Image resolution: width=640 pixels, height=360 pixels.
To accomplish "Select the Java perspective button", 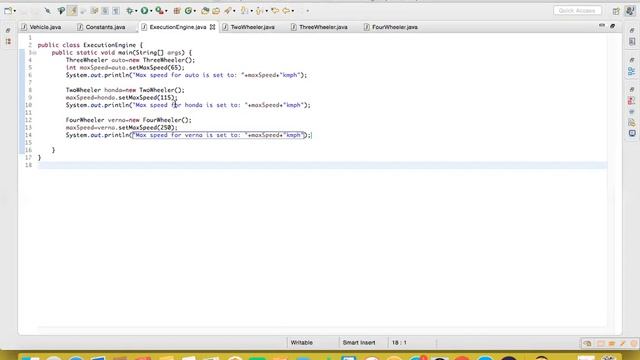I will tap(630, 11).
